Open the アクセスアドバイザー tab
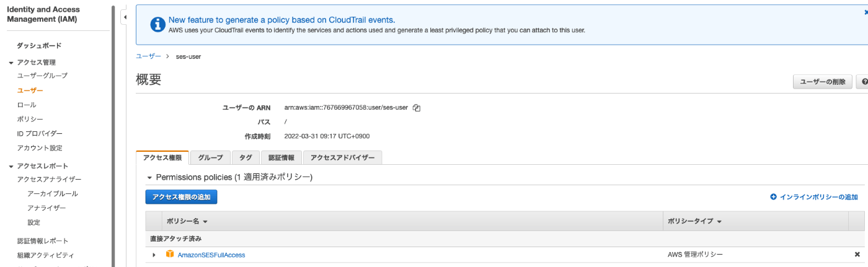The width and height of the screenshot is (868, 267). pyautogui.click(x=342, y=158)
